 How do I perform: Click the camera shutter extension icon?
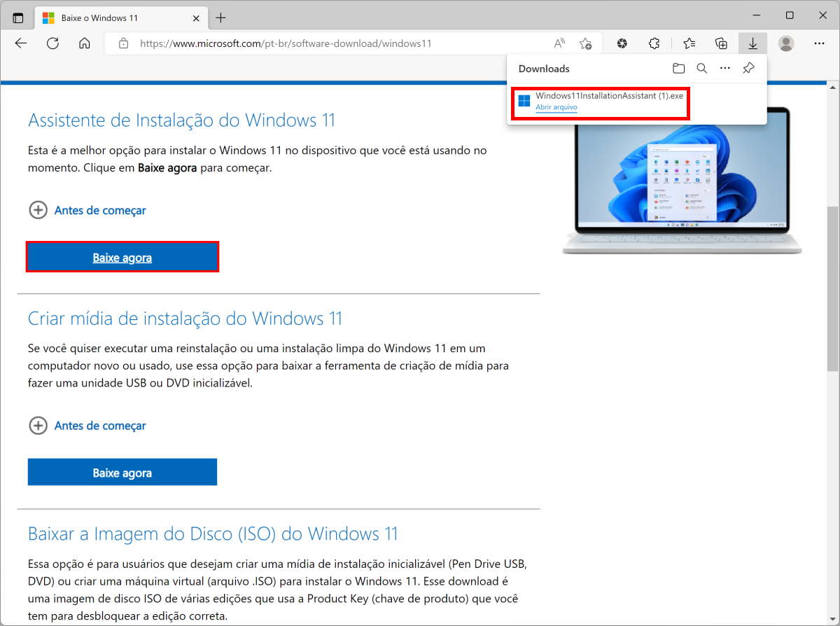[622, 43]
